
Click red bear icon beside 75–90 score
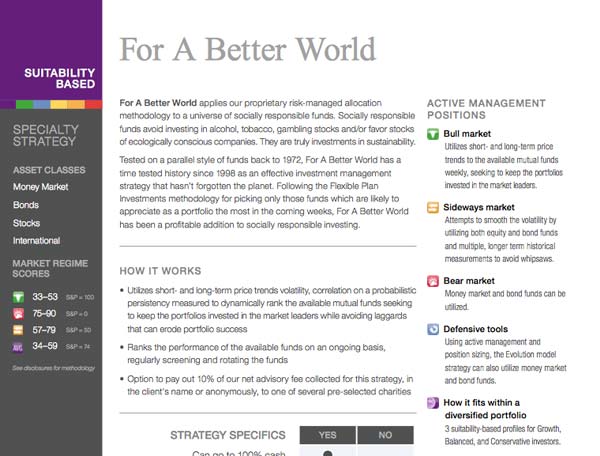point(18,314)
